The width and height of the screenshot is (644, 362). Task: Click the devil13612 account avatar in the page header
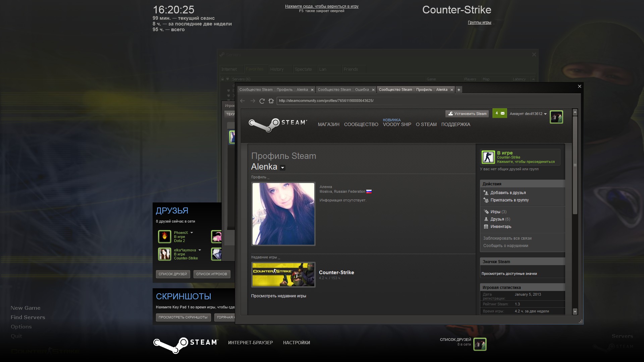[x=556, y=117]
